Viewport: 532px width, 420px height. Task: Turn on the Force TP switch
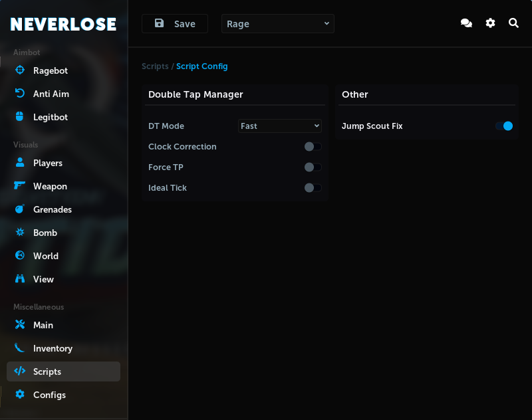click(313, 167)
